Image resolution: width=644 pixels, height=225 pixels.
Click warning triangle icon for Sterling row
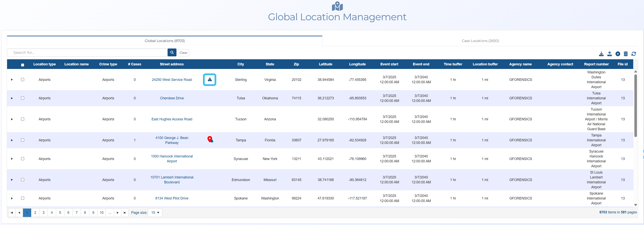209,80
